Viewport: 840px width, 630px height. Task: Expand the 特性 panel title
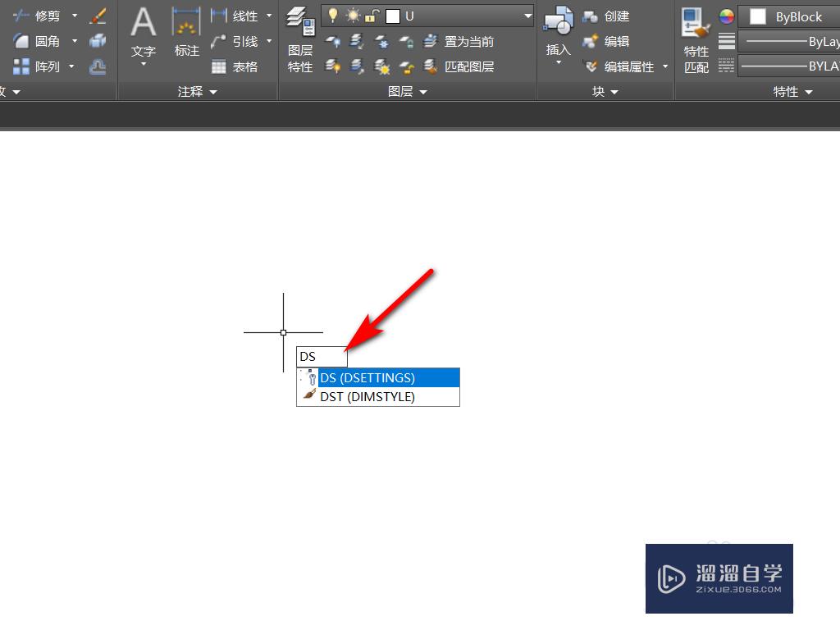click(x=793, y=92)
